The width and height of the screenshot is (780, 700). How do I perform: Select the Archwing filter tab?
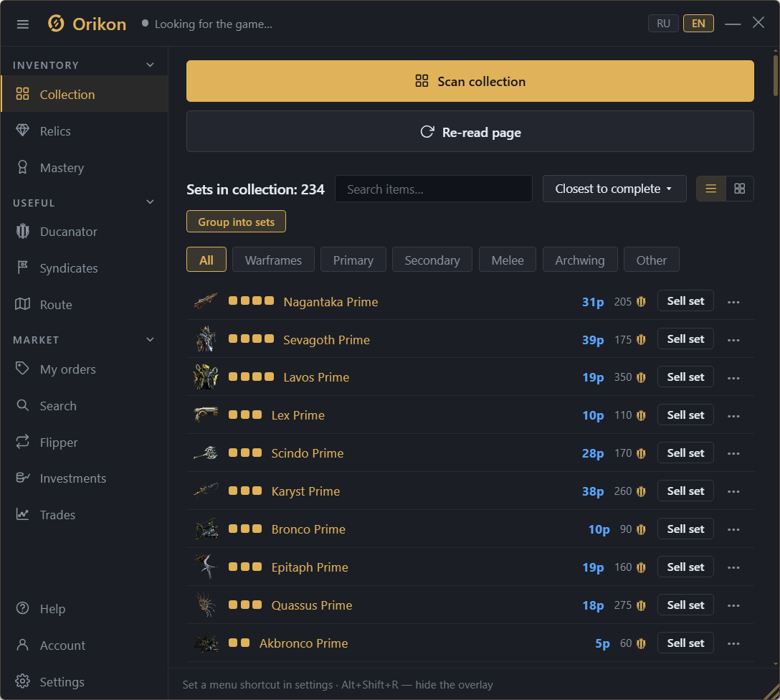pyautogui.click(x=580, y=260)
